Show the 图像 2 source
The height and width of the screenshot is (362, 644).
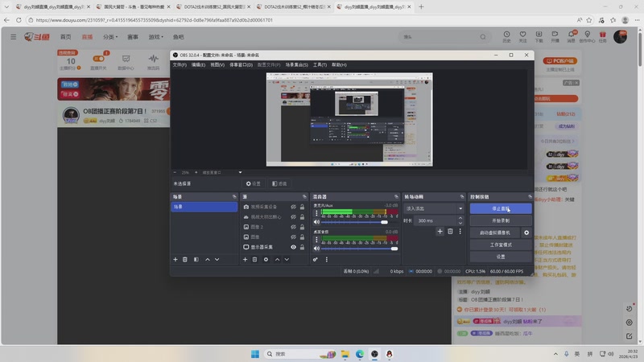coord(293,227)
